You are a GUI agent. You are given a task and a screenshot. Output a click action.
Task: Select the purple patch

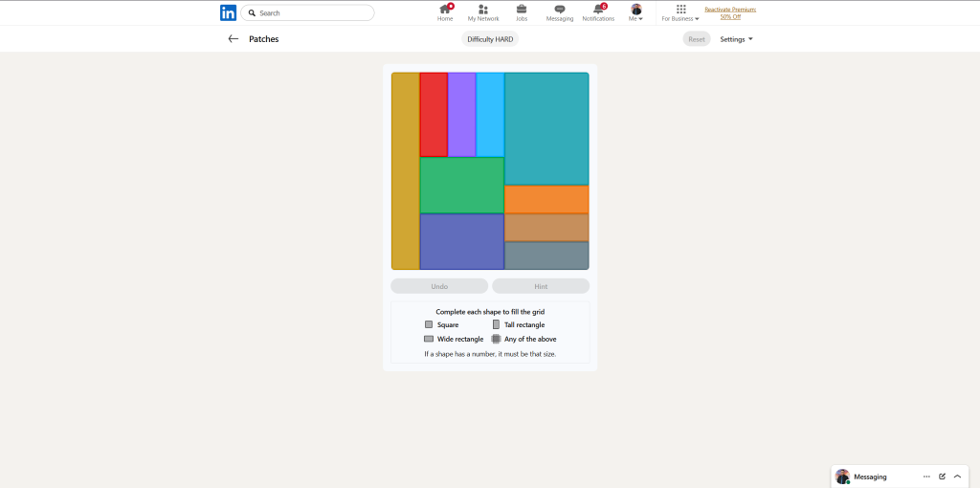462,115
